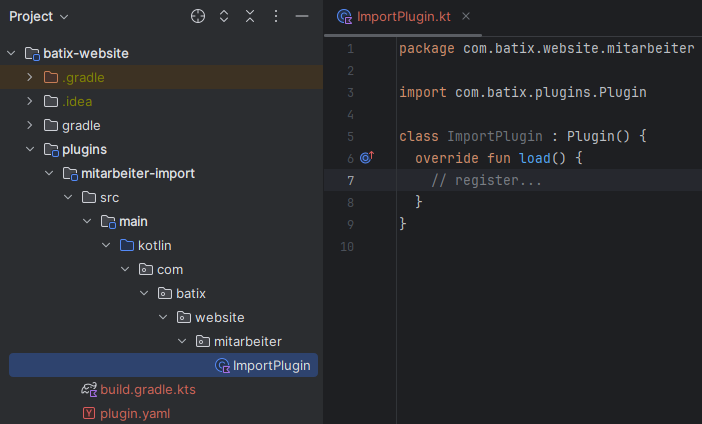
Task: Click the plugin.yaml YAML file icon
Action: point(89,413)
